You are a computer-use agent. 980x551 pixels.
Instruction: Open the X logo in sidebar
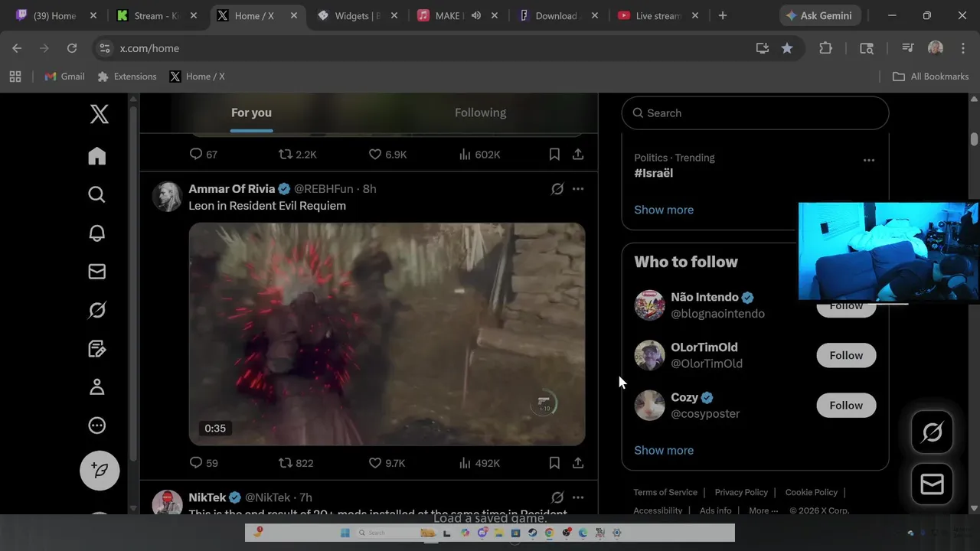(x=100, y=114)
